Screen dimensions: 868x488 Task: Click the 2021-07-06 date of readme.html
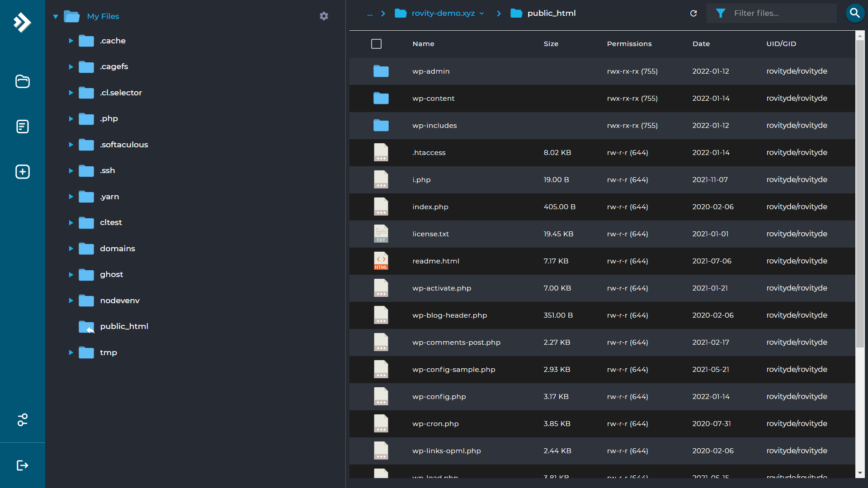pos(712,261)
